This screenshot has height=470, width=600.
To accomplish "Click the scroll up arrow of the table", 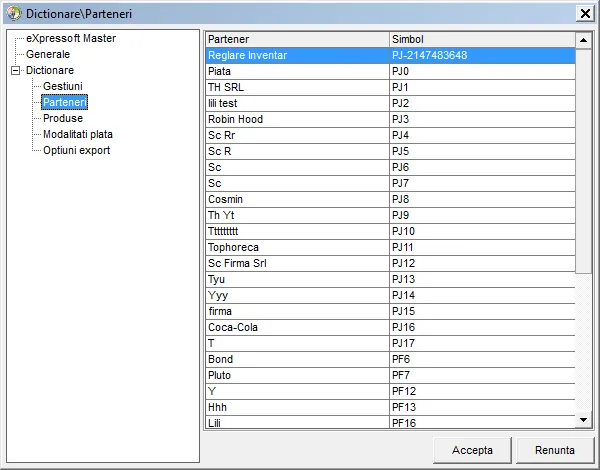I will tap(583, 40).
